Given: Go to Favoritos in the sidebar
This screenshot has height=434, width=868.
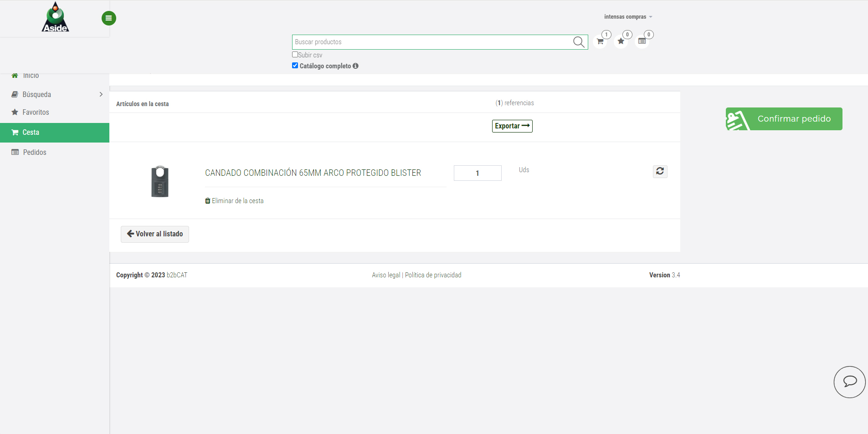Looking at the screenshot, I should click(36, 112).
